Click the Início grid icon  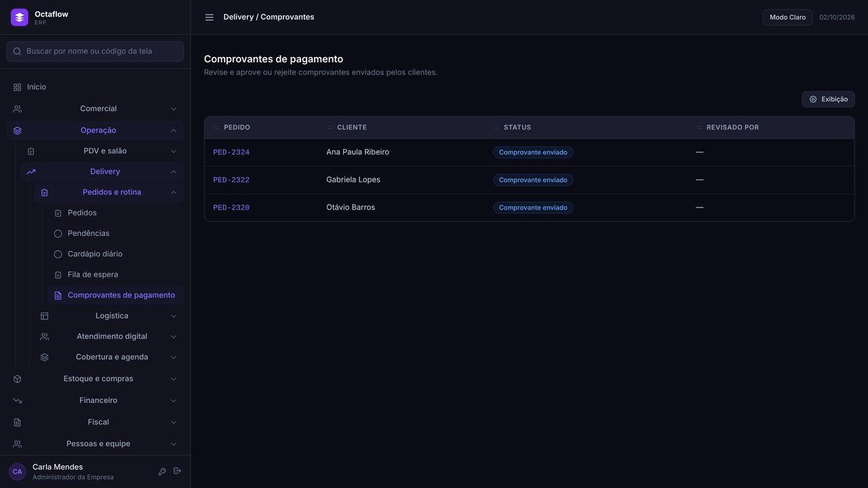coord(18,87)
